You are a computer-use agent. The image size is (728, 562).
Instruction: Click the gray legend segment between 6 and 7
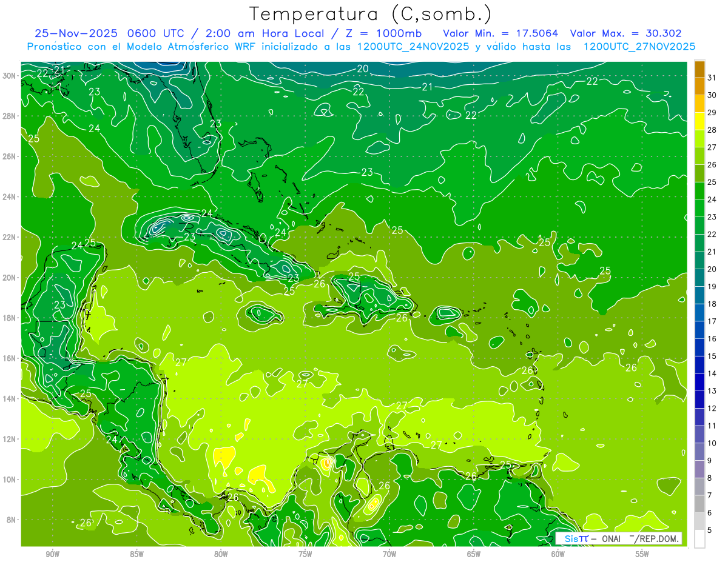(699, 504)
